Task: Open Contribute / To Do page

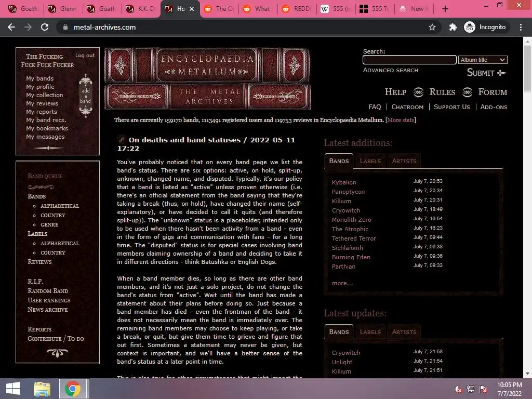Action: click(x=56, y=339)
